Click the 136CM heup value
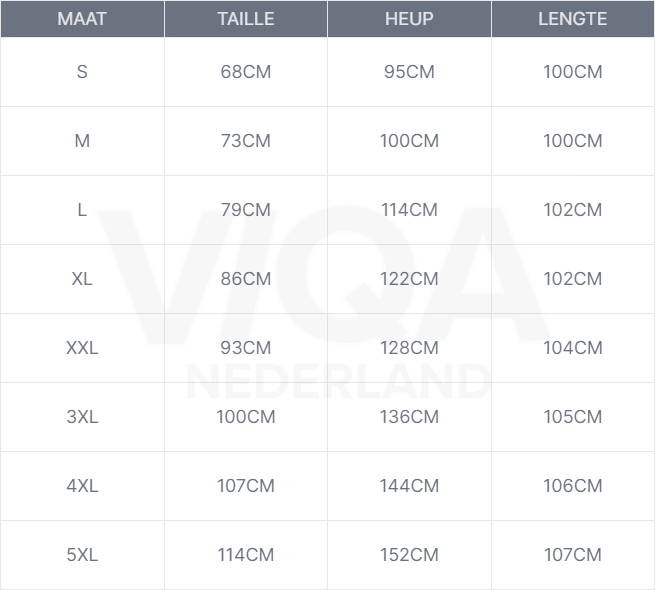This screenshot has height=590, width=655. click(x=409, y=417)
